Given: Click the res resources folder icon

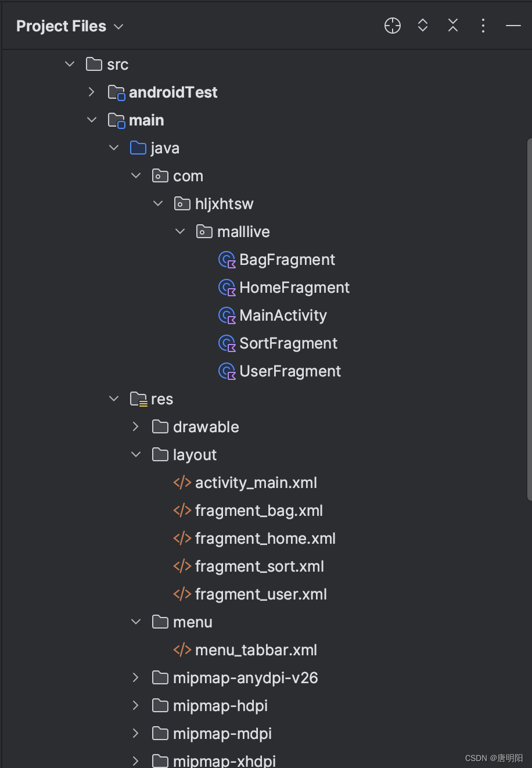Looking at the screenshot, I should 138,399.
